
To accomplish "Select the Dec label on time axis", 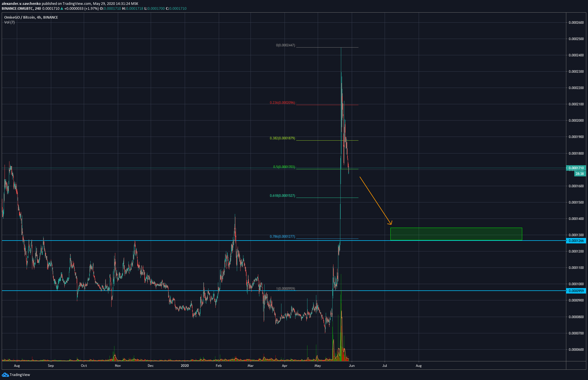I will point(150,366).
